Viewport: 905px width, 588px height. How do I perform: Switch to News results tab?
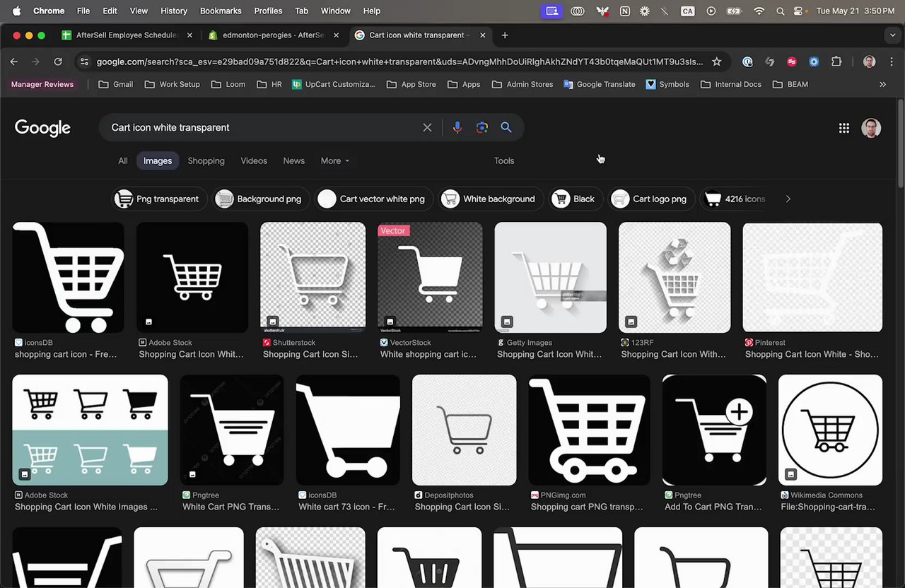click(293, 161)
